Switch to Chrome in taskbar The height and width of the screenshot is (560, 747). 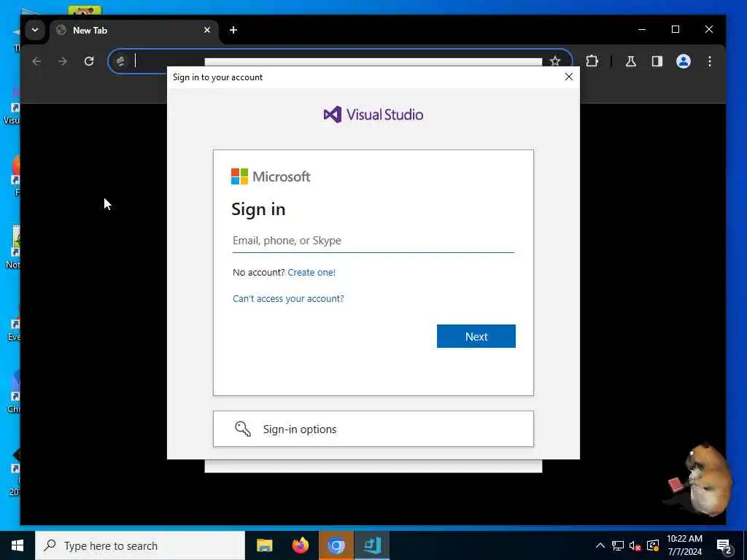[336, 545]
